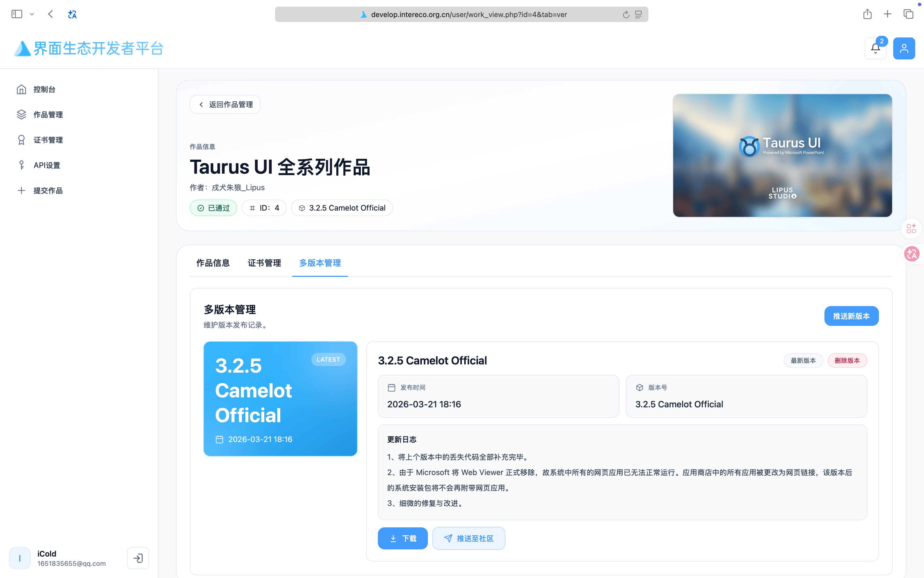
Task: Click the LATEST badge on version card
Action: coord(328,360)
